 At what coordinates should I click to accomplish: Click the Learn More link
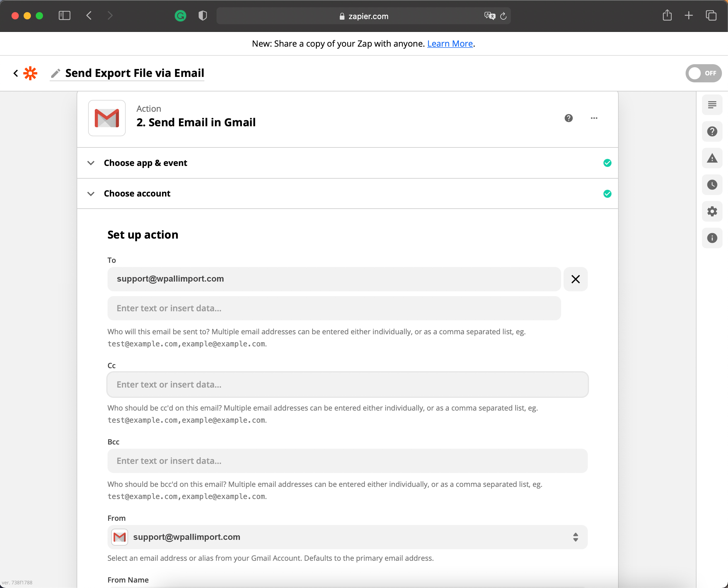[x=449, y=44]
